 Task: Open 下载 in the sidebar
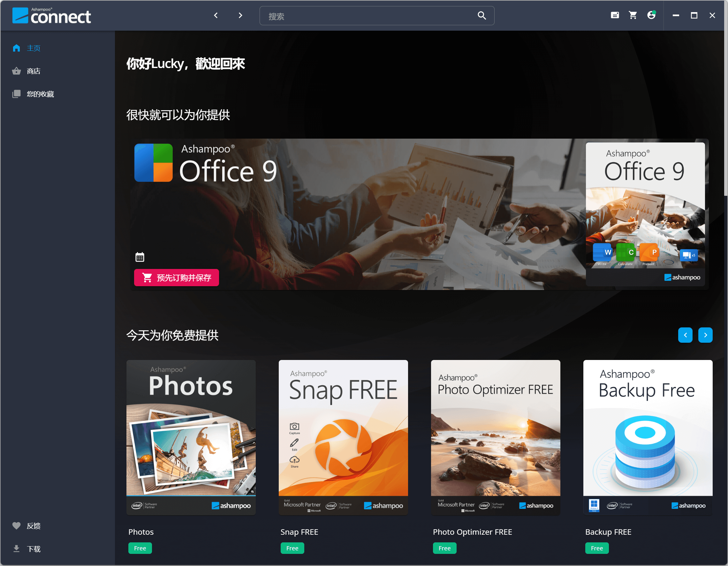[x=34, y=549]
